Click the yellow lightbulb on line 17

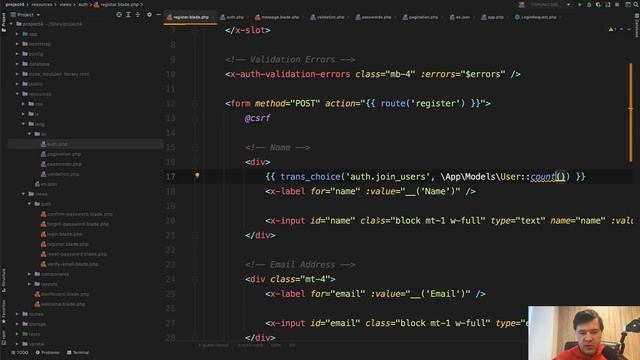pyautogui.click(x=197, y=175)
